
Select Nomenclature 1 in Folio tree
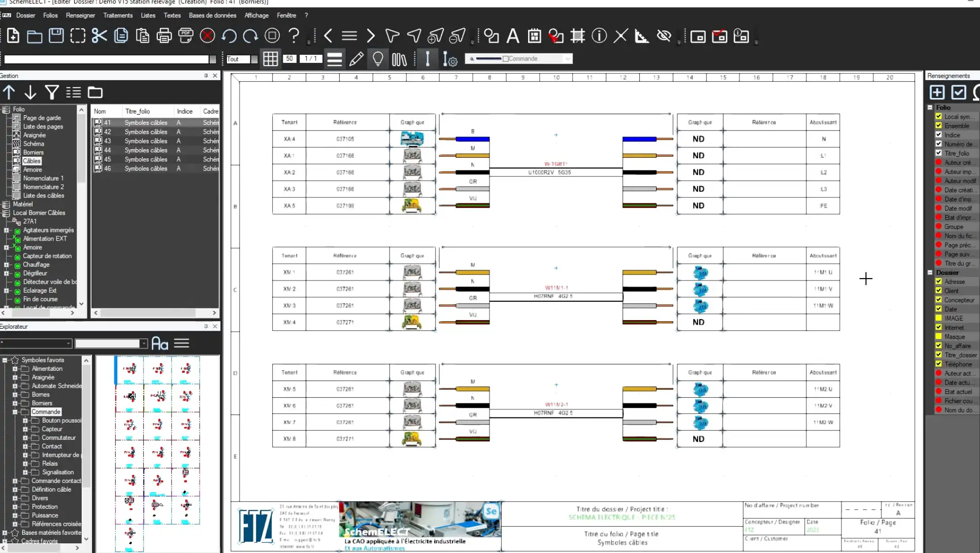tap(43, 178)
